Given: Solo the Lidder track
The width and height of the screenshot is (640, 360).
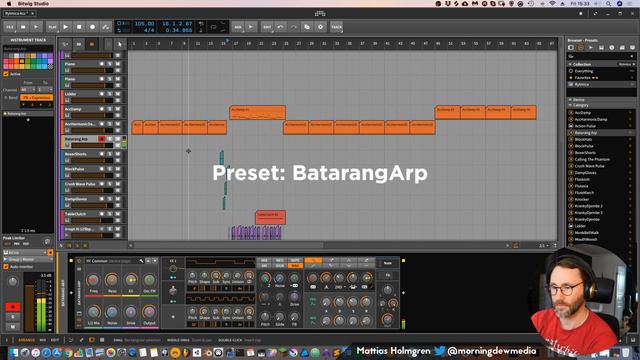Looking at the screenshot, I should [110, 94].
